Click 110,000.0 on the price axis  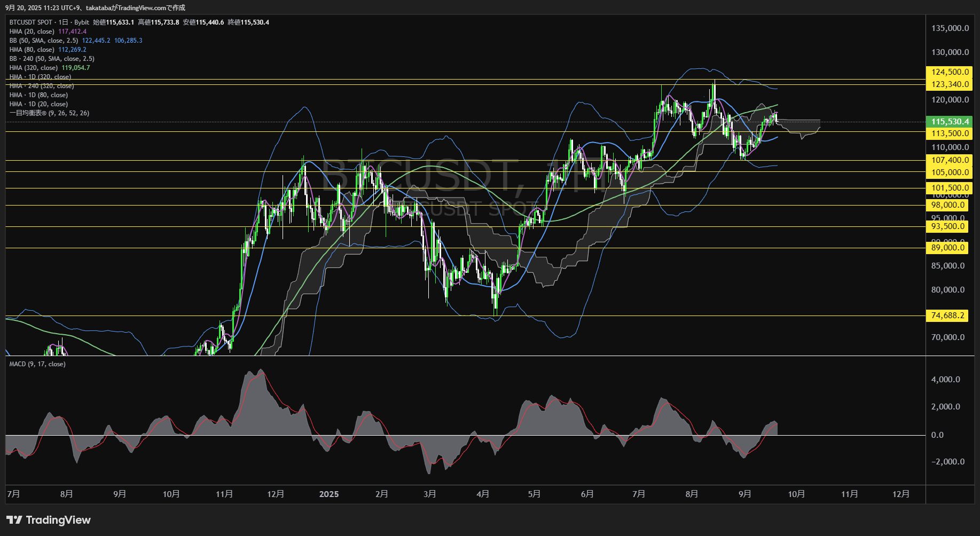coord(950,147)
